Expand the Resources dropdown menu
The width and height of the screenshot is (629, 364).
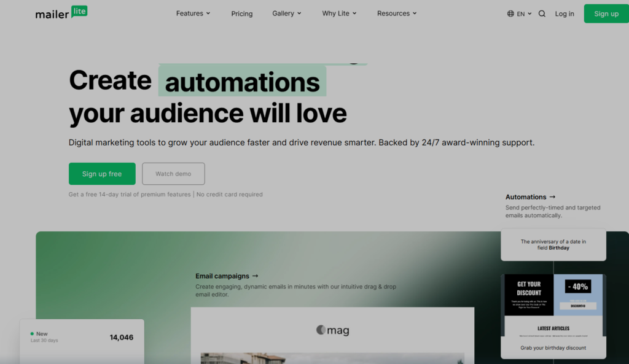click(x=397, y=14)
